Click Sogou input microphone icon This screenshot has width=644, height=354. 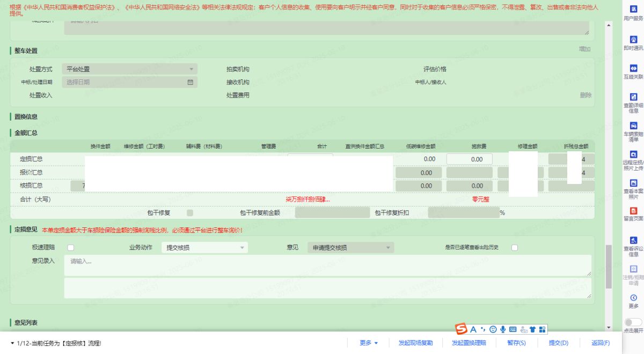[x=503, y=329]
